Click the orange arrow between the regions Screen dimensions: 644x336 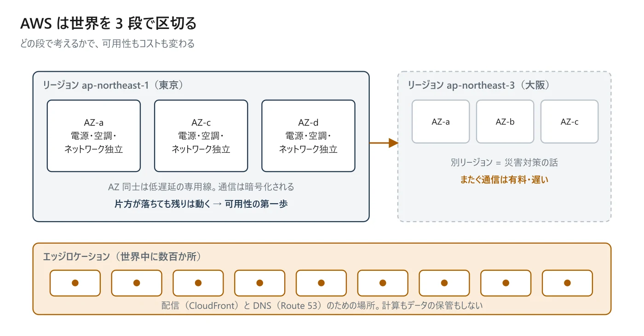pos(384,143)
